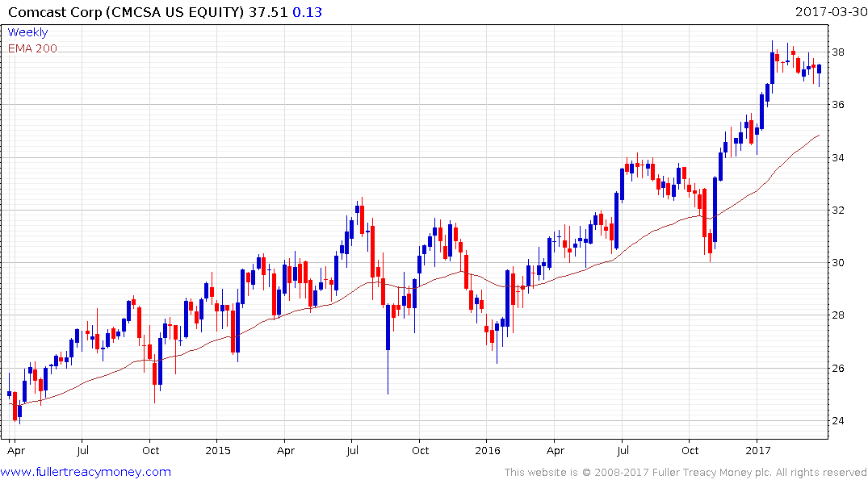This screenshot has width=868, height=484.
Task: Click the 2017-03-30 date label
Action: pos(830,11)
